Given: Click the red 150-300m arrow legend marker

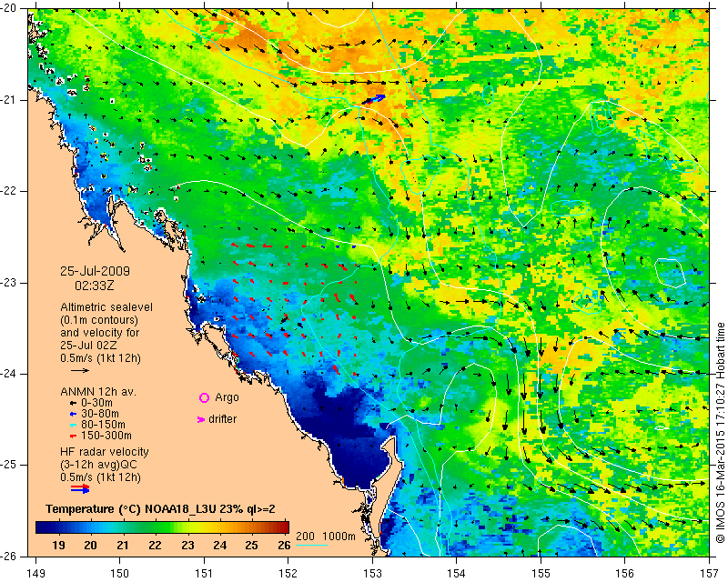Looking at the screenshot, I should pos(73,436).
